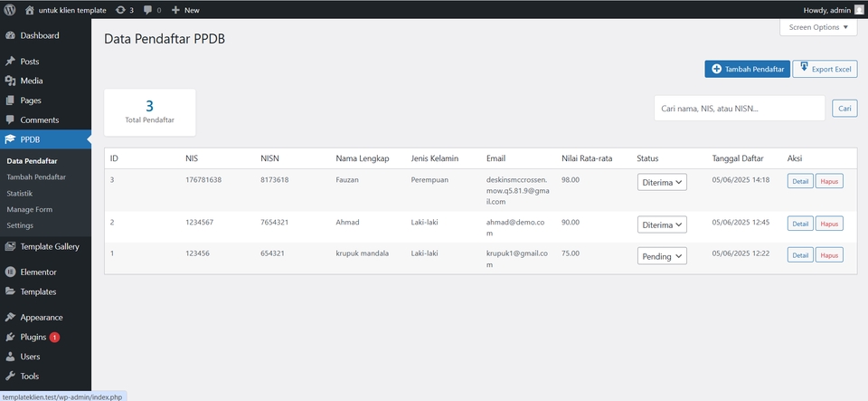Click the Tambah Pendaftar button
Viewport: 868px width, 401px height.
click(x=748, y=69)
